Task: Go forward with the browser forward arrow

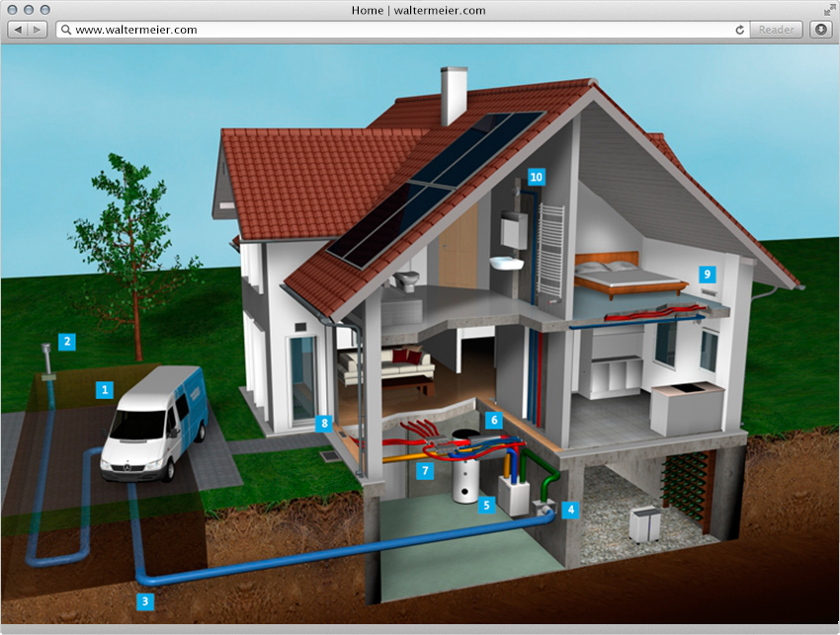Action: (37, 30)
